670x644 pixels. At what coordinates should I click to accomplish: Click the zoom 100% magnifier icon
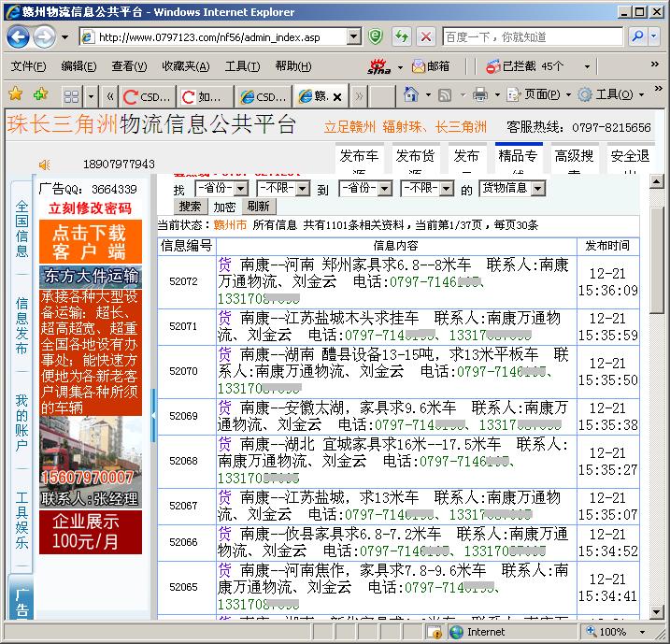click(x=591, y=631)
